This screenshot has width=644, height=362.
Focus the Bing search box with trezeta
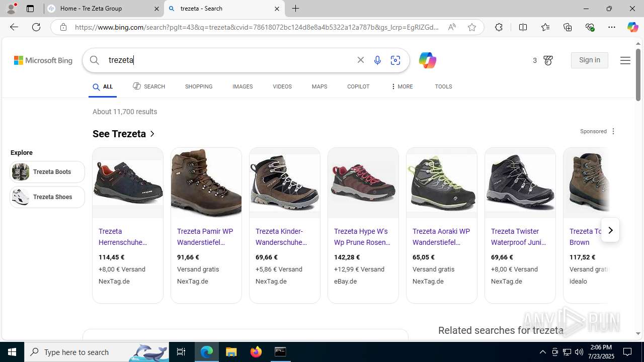click(x=229, y=60)
